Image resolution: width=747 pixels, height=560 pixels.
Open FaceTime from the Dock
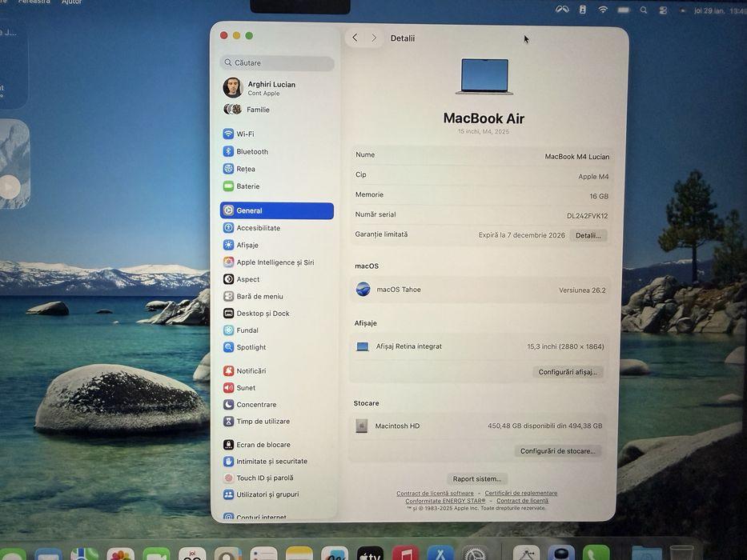(156, 554)
